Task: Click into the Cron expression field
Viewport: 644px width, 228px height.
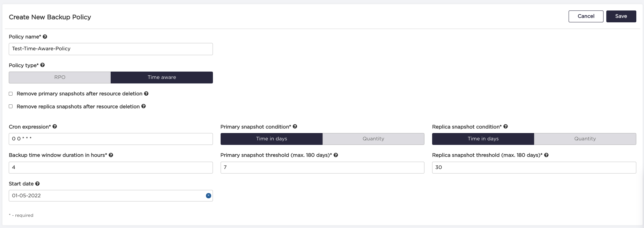Action: (111, 139)
